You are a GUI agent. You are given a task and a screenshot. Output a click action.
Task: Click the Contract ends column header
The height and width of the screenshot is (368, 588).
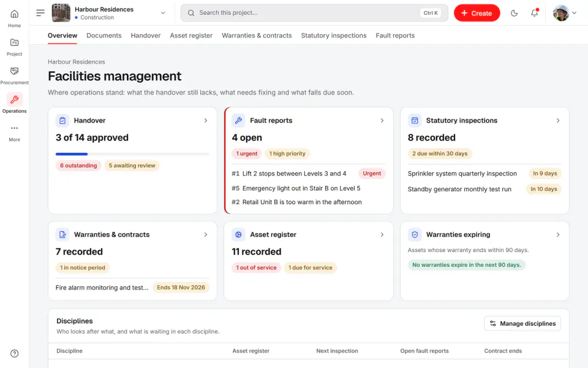pos(503,351)
